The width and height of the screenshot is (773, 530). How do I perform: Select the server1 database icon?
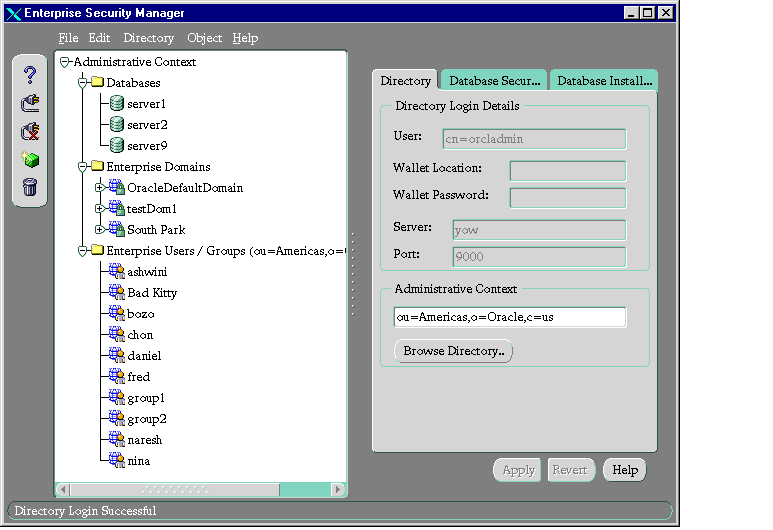coord(116,104)
